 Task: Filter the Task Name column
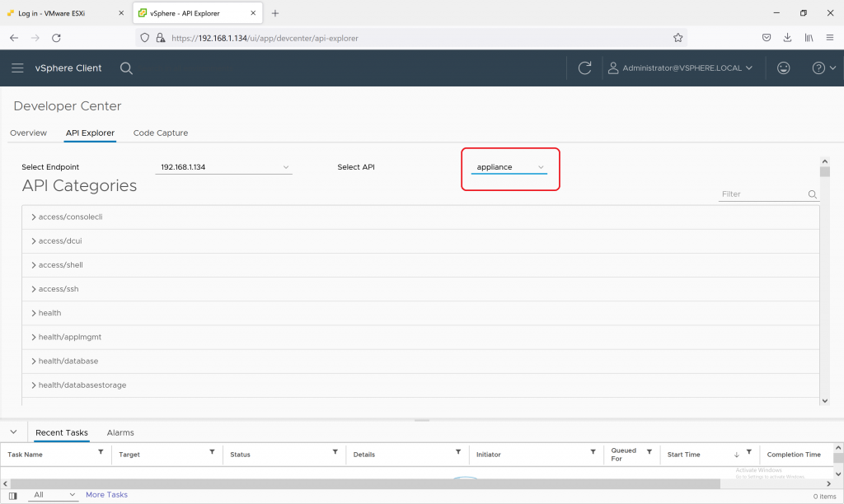101,452
